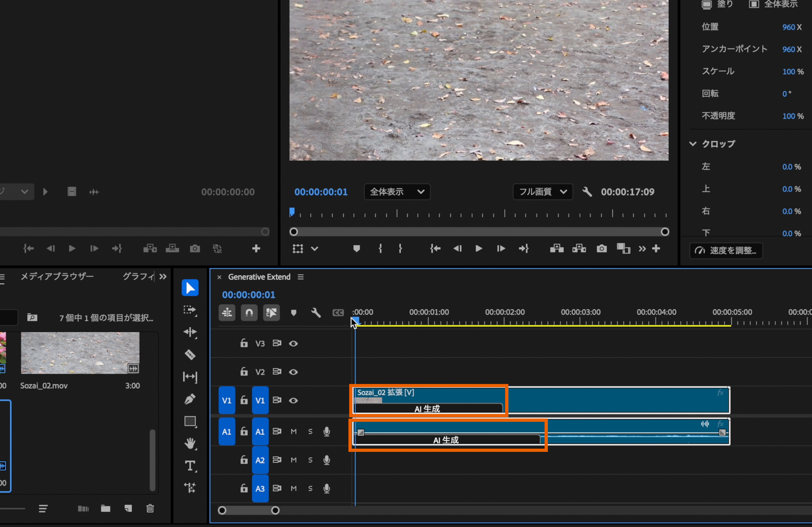Open the 全体表示 zoom level dropdown

click(397, 192)
